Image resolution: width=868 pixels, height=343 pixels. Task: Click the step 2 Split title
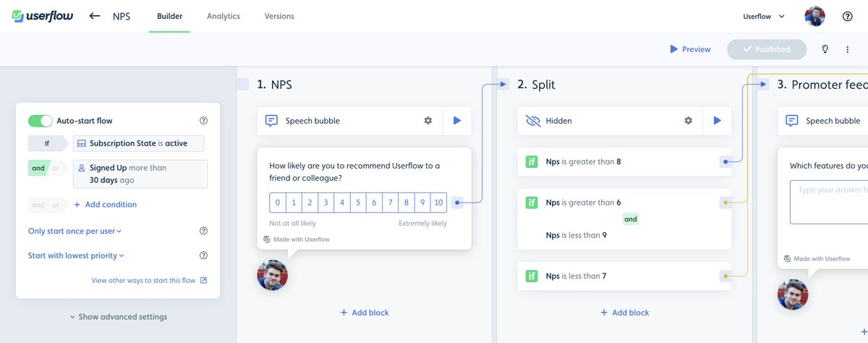[536, 85]
